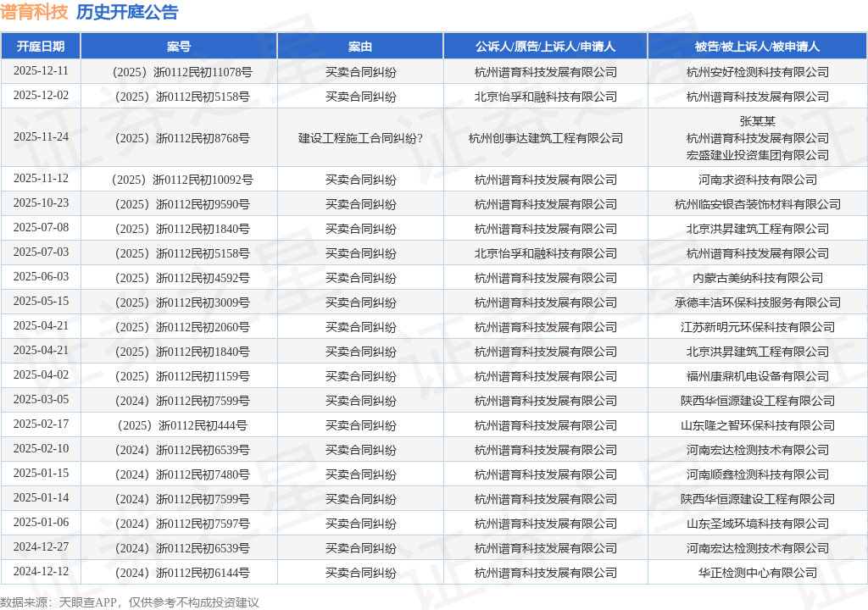Viewport: 868px width, 610px height.
Task: Click defendant 山东圣域环境科技有限公司
Action: tap(757, 524)
